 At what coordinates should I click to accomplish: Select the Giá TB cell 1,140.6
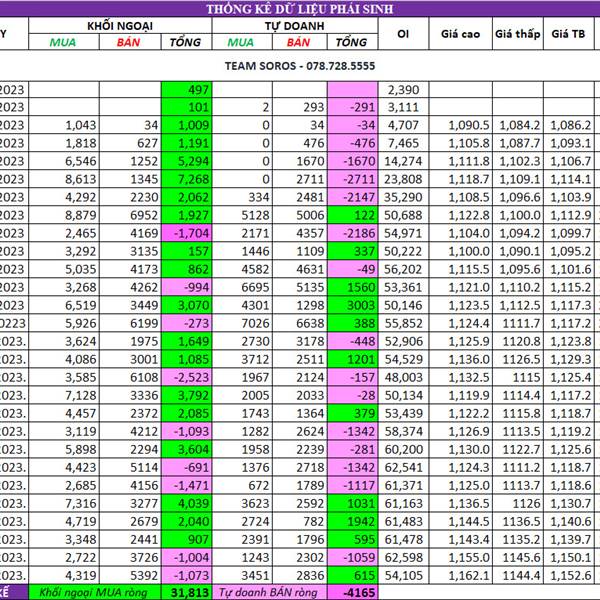coord(568,521)
